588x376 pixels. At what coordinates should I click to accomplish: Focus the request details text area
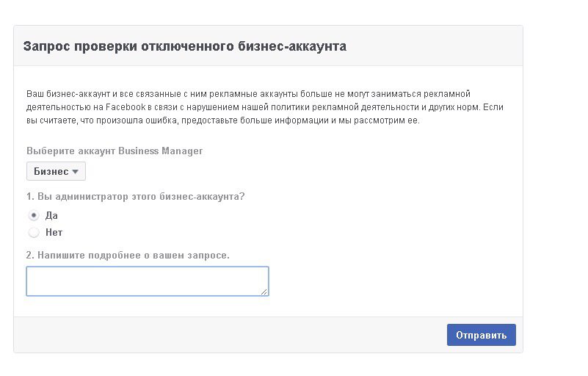point(148,281)
